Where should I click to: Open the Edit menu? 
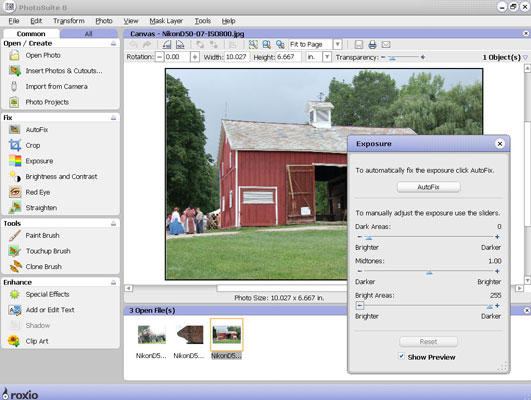click(x=36, y=21)
